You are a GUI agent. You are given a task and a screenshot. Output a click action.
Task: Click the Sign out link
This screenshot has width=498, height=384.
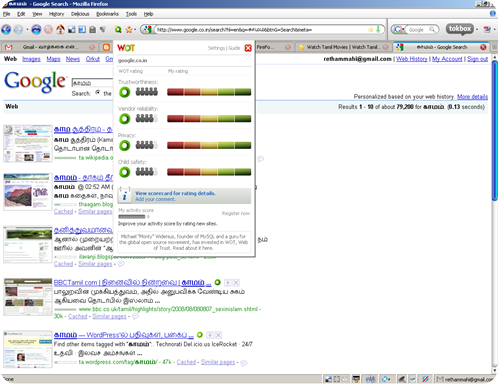477,59
